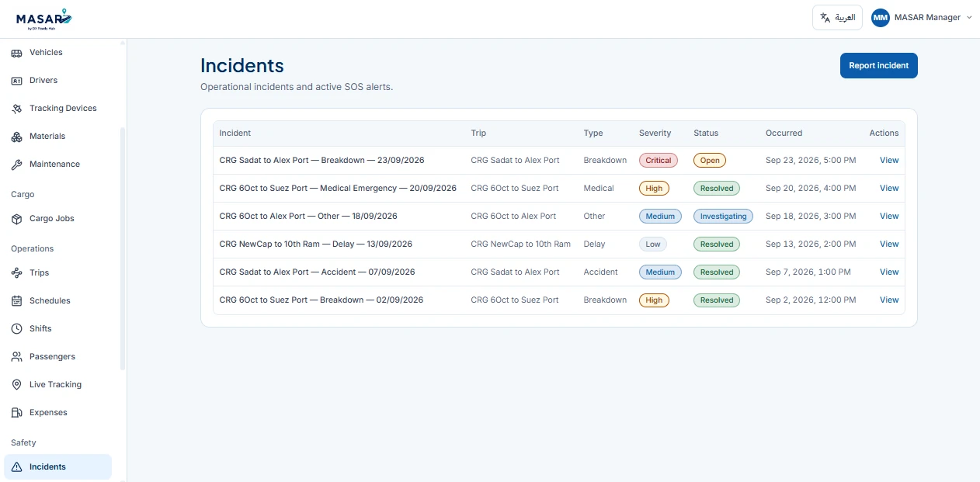
Task: Click the Tracking Devices satellite icon
Action: tap(16, 109)
